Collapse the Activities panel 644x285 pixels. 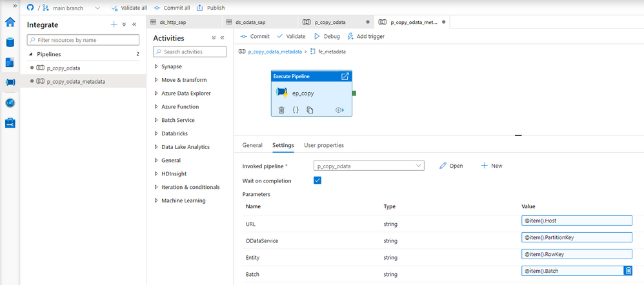click(x=222, y=38)
